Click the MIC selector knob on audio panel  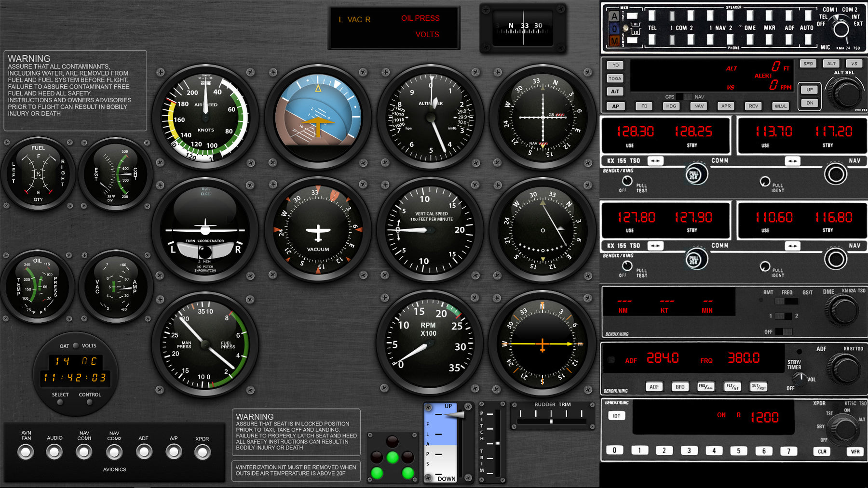click(841, 28)
